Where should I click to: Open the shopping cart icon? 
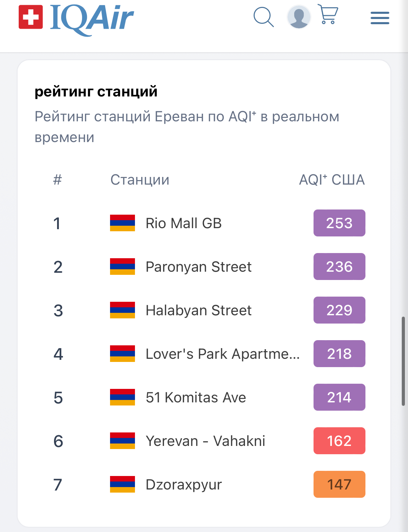coord(328,14)
